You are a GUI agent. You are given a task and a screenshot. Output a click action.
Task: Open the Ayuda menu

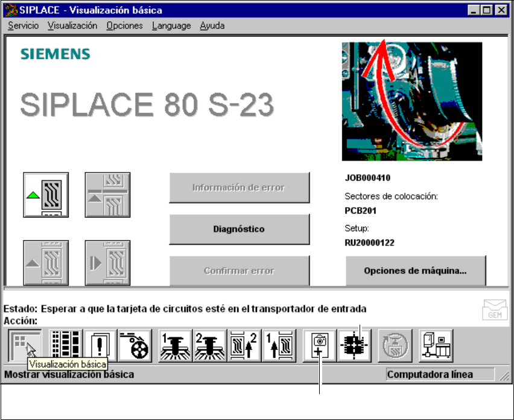point(212,25)
